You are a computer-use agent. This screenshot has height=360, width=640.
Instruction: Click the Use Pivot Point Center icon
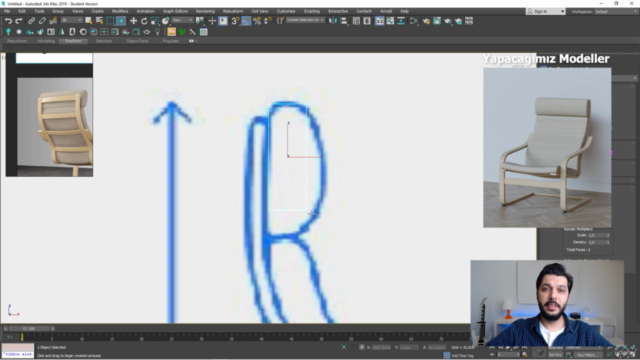click(x=200, y=21)
